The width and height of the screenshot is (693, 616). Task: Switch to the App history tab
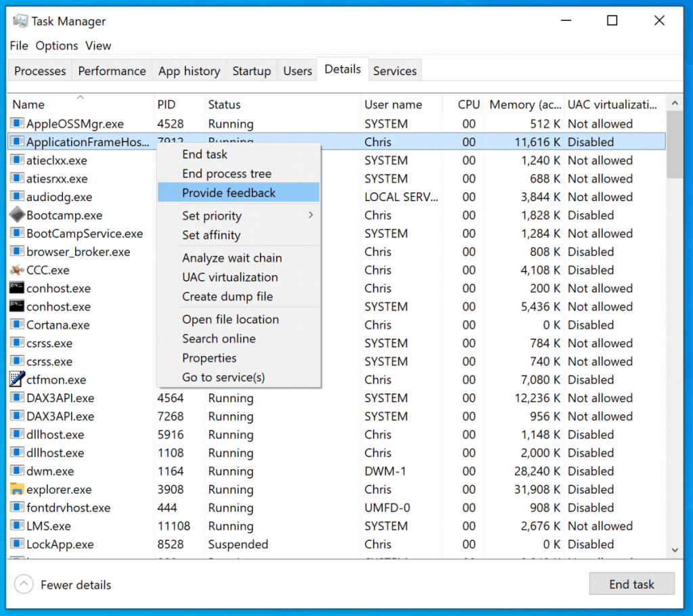point(189,71)
